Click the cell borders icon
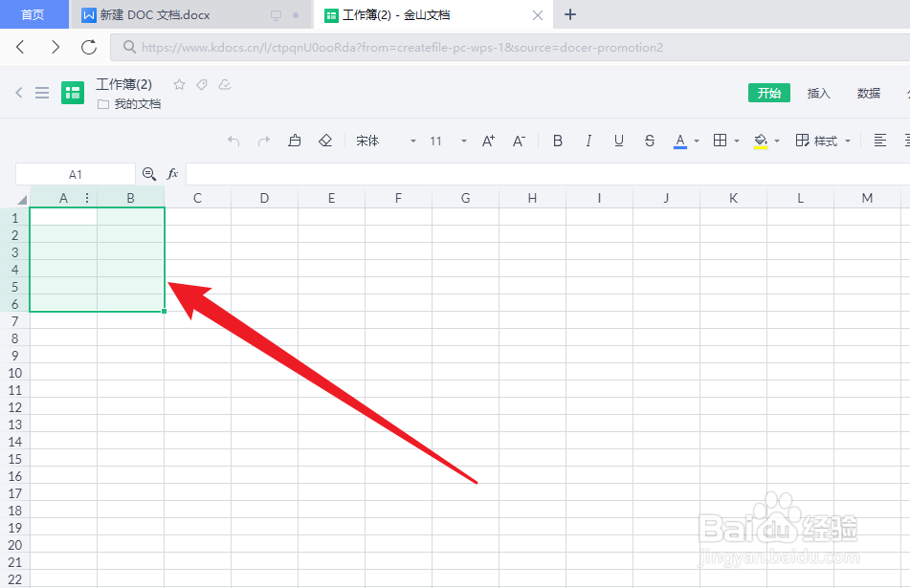 click(x=720, y=141)
